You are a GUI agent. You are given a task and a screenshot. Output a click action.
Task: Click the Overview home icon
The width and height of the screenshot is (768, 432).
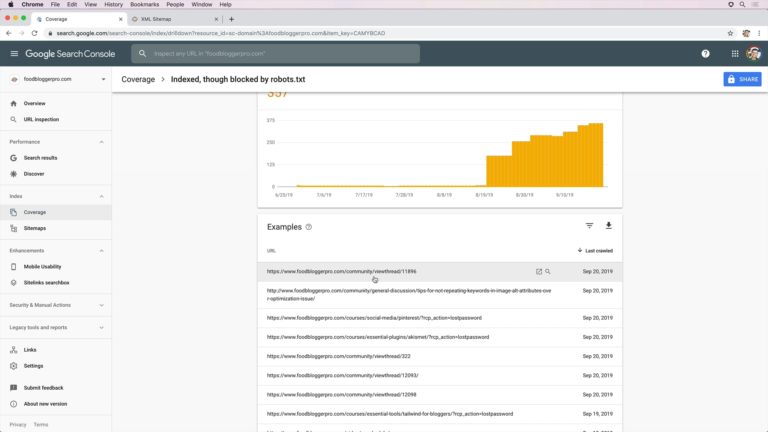[x=13, y=103]
